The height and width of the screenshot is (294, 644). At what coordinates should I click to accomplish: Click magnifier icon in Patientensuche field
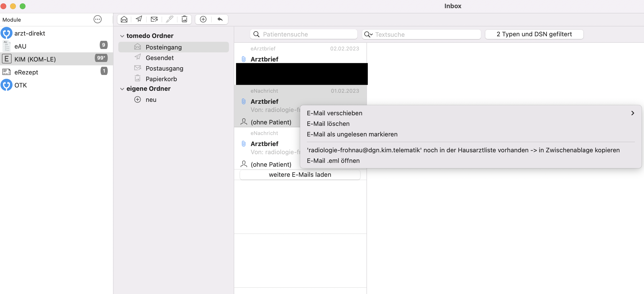click(256, 34)
